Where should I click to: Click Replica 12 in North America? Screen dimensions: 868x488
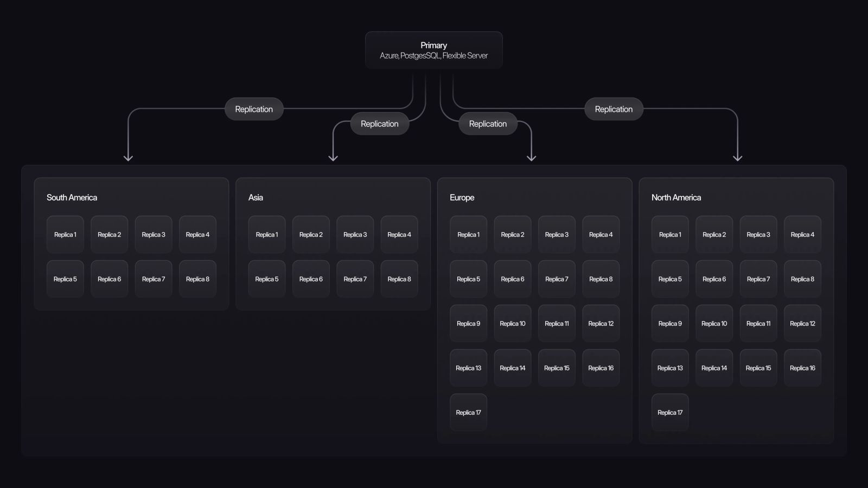point(802,323)
